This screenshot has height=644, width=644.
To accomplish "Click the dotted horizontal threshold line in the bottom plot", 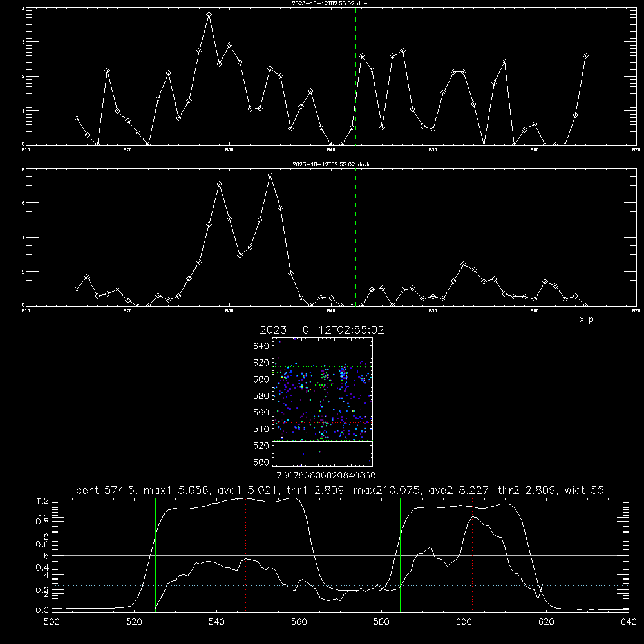I will [x=340, y=585].
